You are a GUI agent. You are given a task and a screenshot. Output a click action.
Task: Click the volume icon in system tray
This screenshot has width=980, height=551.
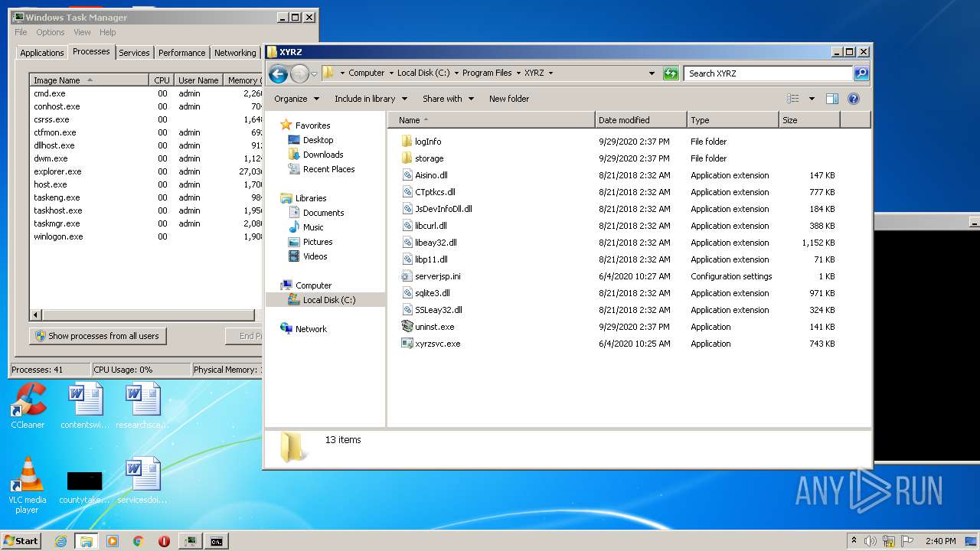coord(871,541)
